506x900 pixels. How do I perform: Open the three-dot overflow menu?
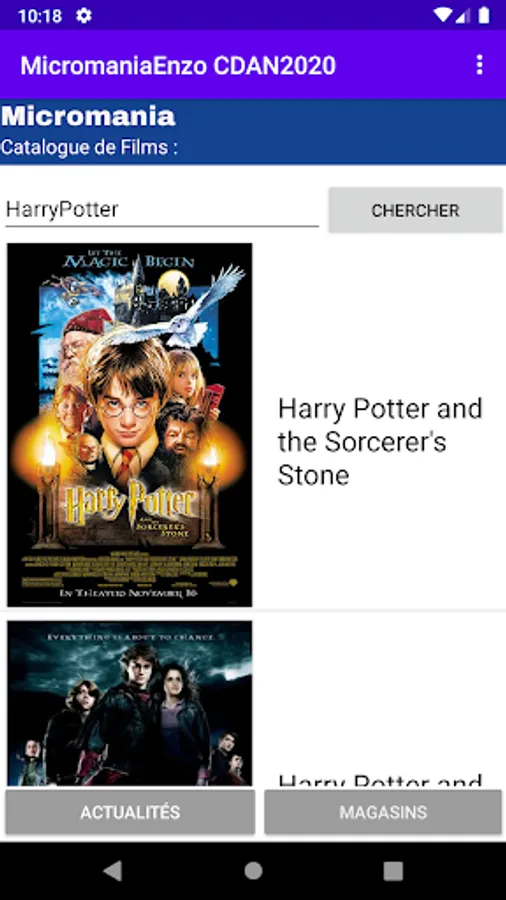point(480,65)
